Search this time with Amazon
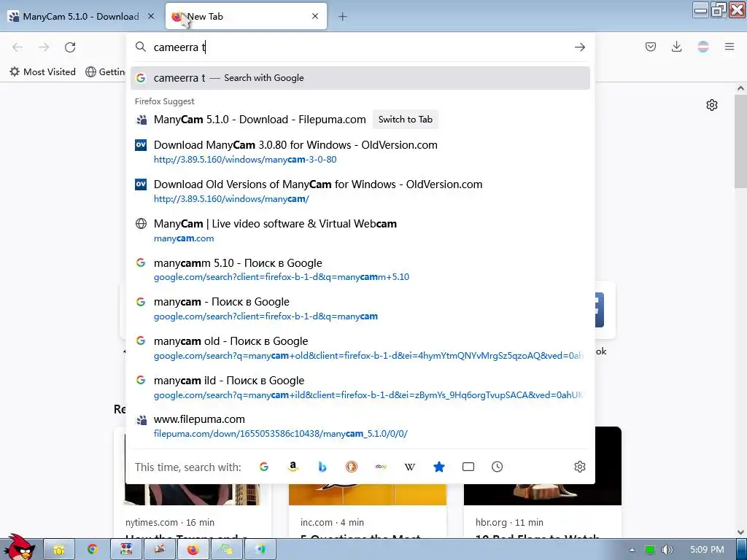This screenshot has height=560, width=747. [293, 467]
